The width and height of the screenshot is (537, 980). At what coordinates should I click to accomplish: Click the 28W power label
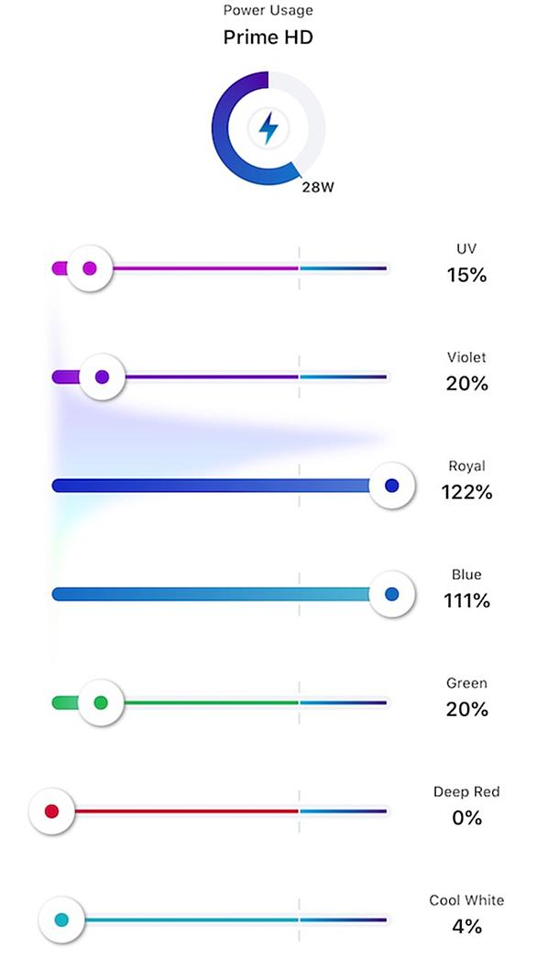318,187
